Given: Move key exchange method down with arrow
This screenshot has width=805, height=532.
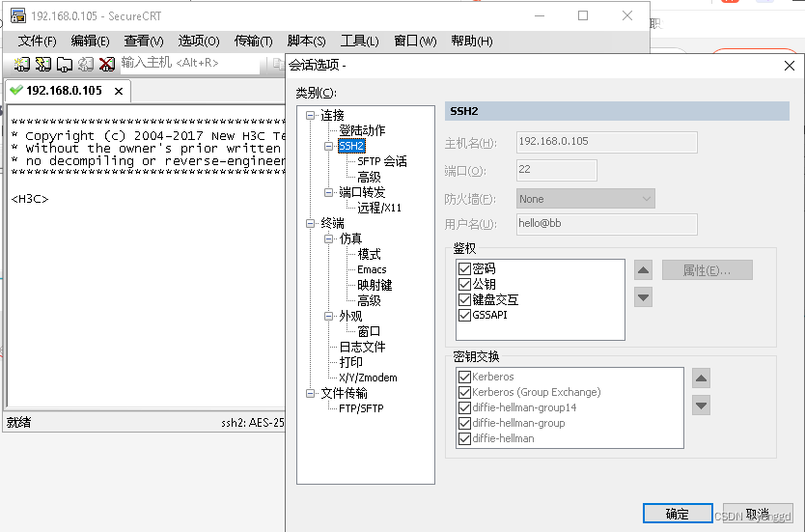Looking at the screenshot, I should click(x=701, y=406).
